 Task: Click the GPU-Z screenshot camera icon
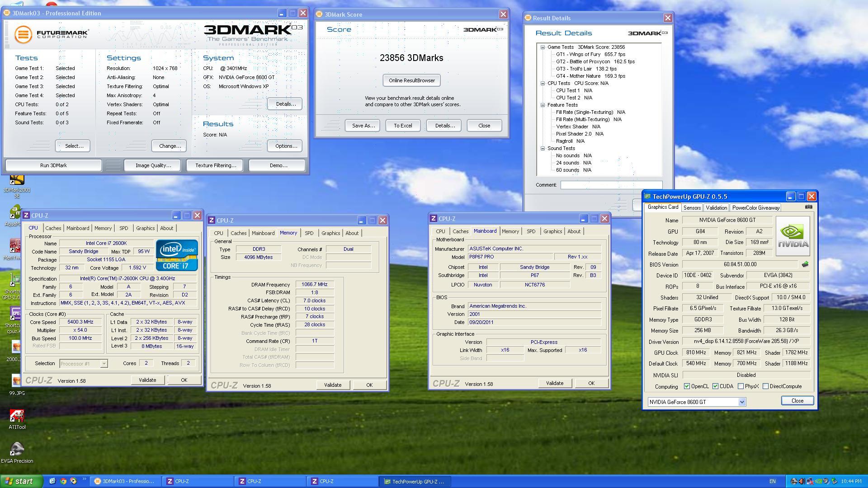click(x=808, y=207)
